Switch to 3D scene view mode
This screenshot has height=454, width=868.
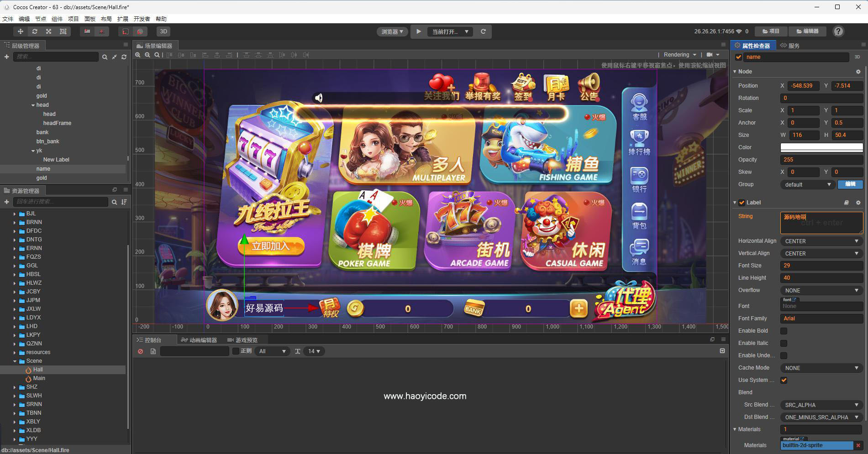(163, 31)
